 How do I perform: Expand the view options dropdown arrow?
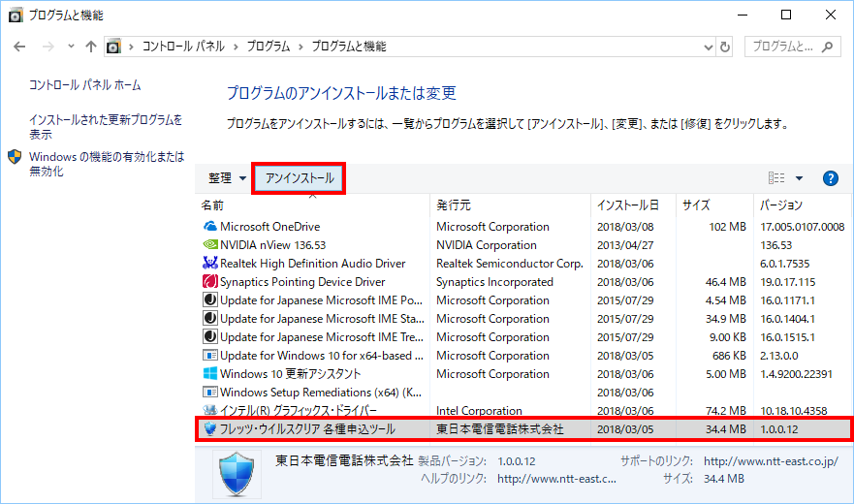799,178
